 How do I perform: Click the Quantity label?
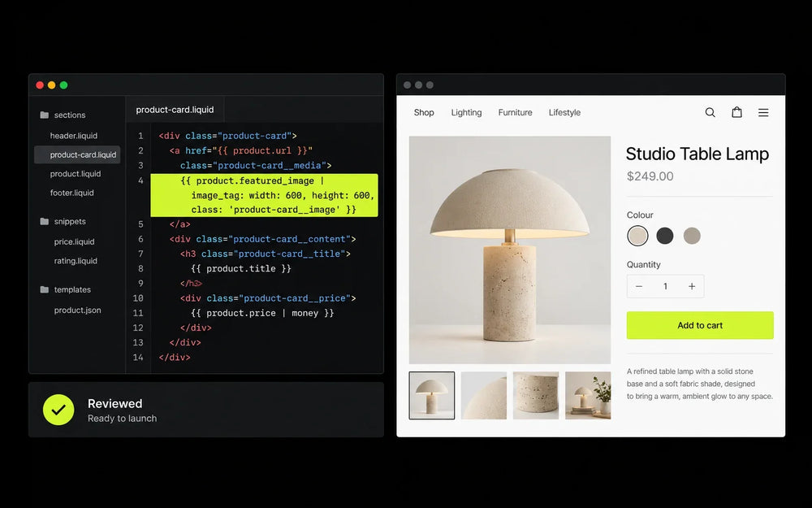644,264
